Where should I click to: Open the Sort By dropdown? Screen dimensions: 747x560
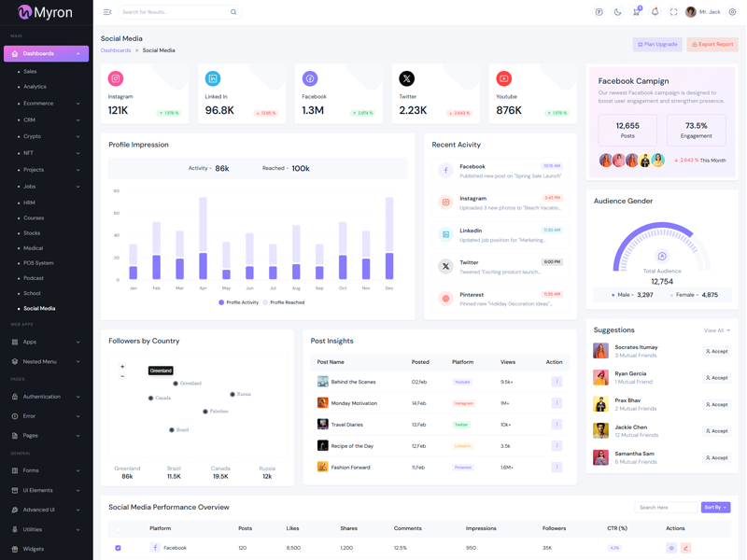pos(715,508)
